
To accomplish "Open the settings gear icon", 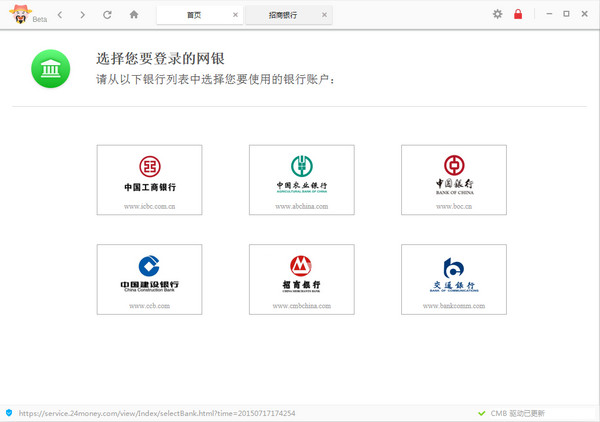I will [x=498, y=14].
